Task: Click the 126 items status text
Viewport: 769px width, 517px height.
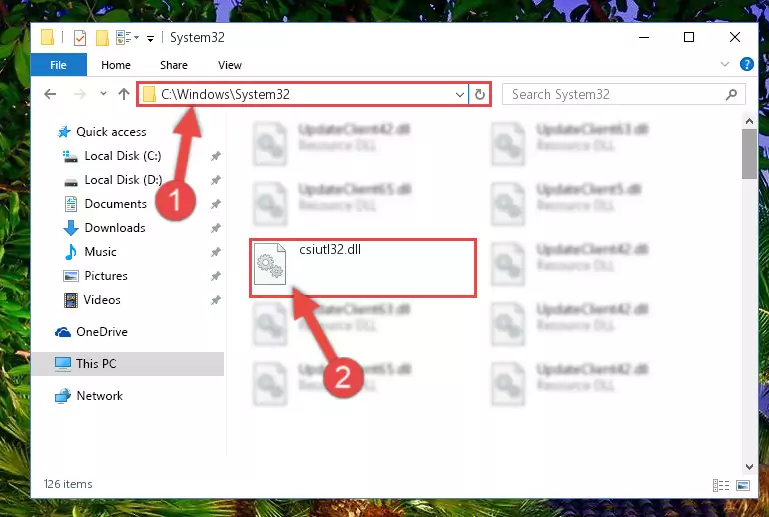Action: [68, 484]
